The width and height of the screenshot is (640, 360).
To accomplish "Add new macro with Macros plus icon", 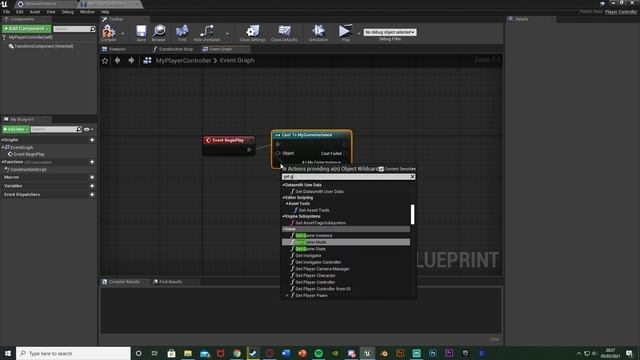I will click(x=92, y=177).
